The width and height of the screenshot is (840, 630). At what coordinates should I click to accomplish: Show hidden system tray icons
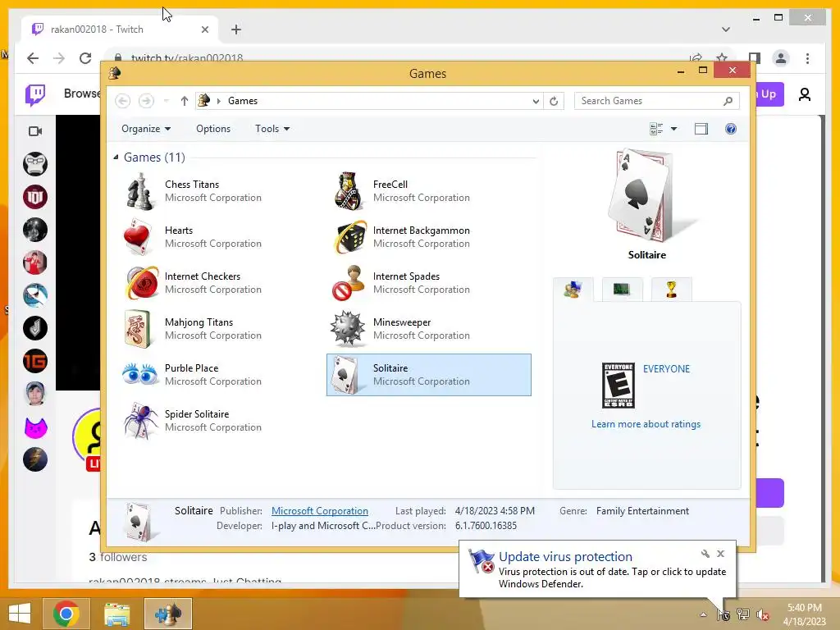[x=703, y=614]
